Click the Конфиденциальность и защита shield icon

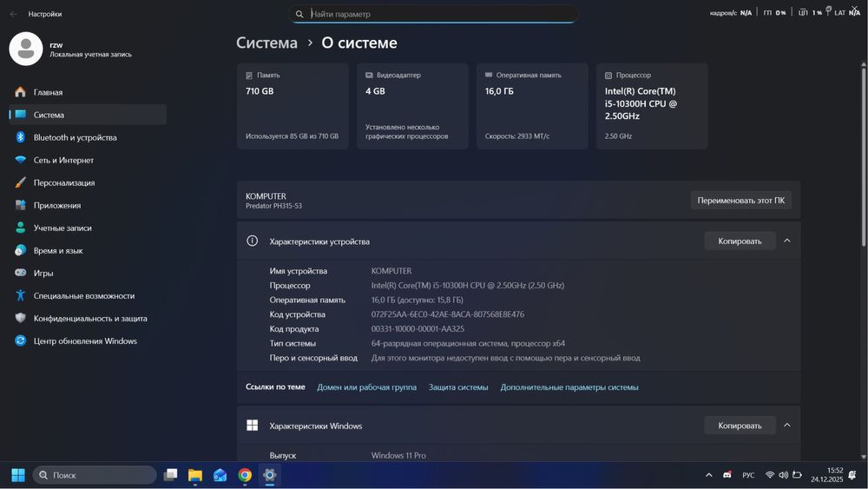pyautogui.click(x=21, y=319)
